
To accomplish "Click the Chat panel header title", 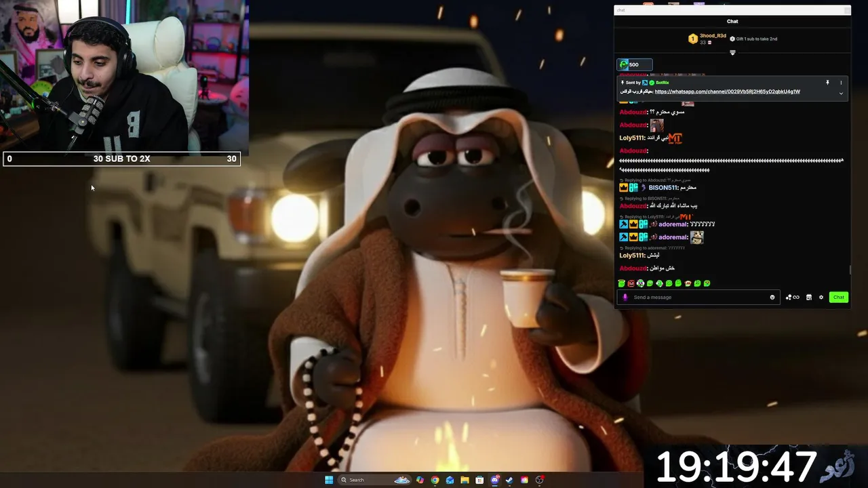I will (732, 22).
